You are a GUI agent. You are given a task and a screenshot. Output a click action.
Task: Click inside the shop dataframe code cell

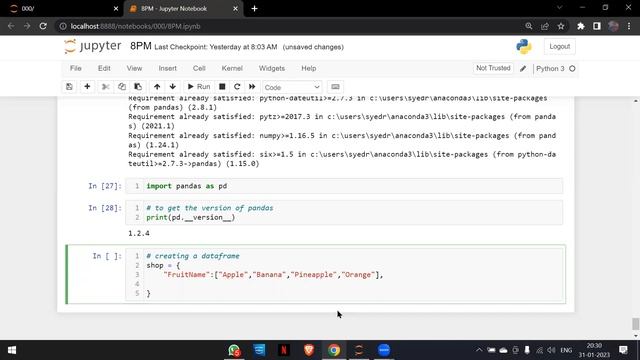345,274
